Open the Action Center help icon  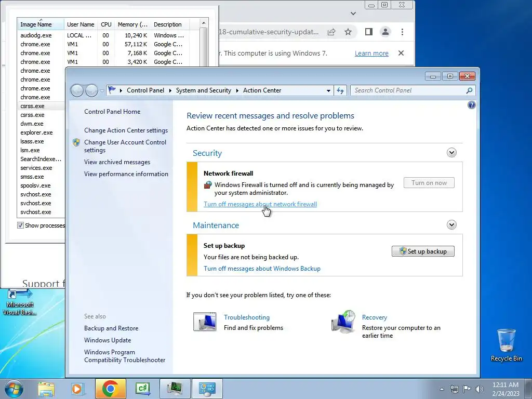(x=471, y=105)
